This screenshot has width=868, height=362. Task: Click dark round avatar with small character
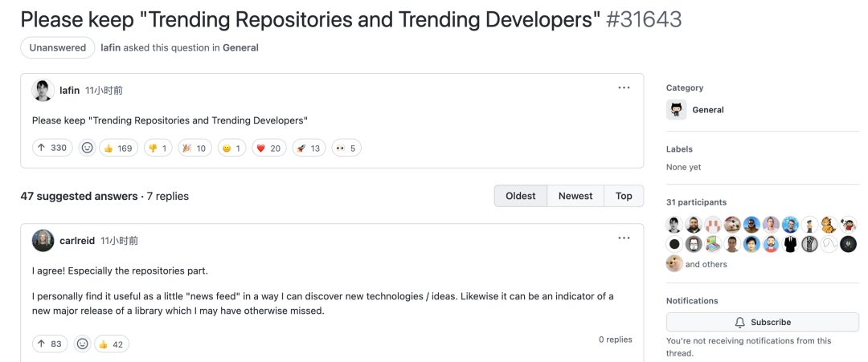pos(848,244)
